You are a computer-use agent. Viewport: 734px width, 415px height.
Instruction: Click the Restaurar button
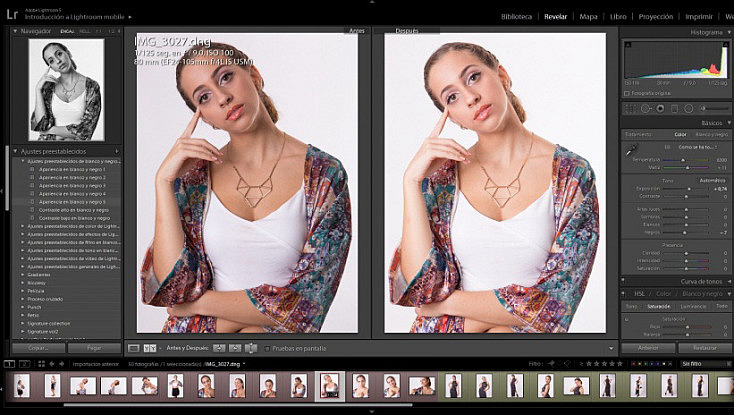[x=705, y=348]
